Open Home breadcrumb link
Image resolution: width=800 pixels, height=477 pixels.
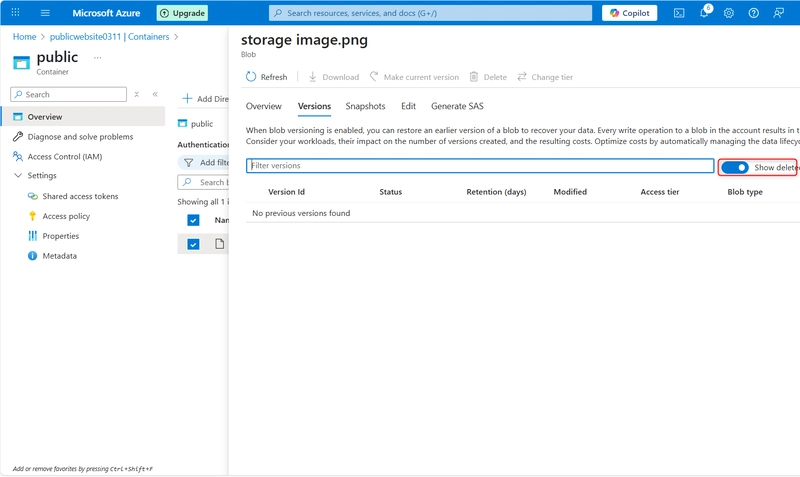point(23,37)
